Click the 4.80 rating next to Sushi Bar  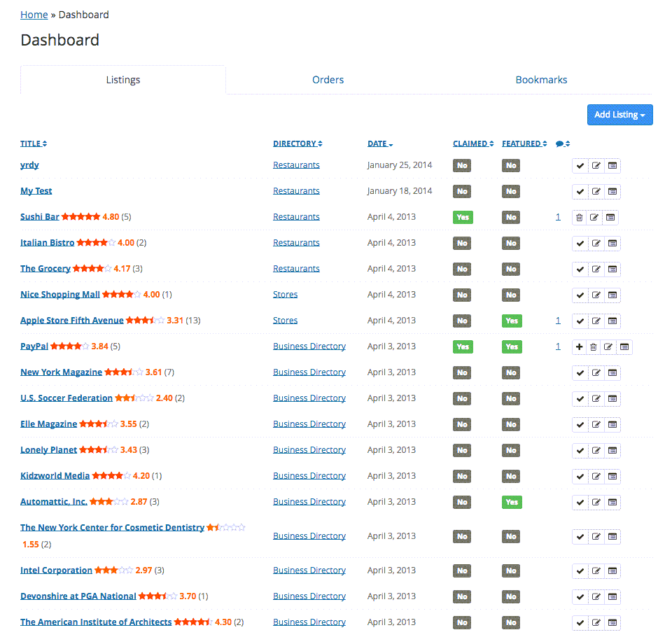111,217
